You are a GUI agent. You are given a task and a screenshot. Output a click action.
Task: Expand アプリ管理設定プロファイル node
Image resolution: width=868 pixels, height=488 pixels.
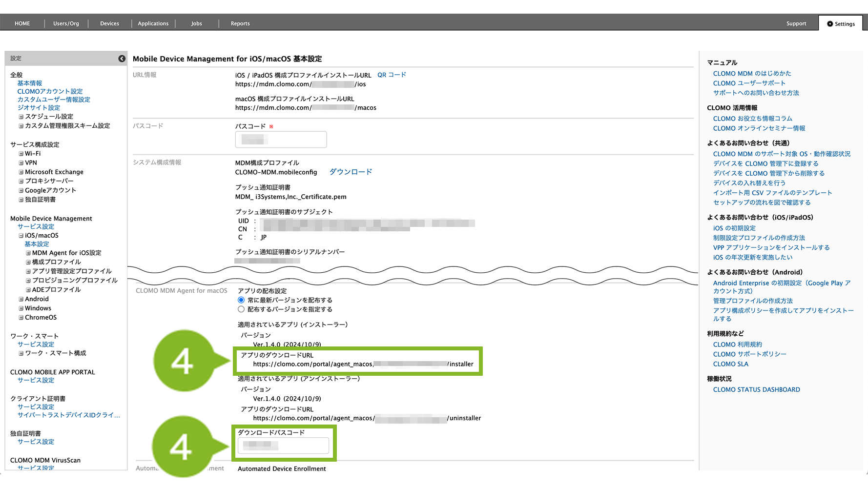28,271
